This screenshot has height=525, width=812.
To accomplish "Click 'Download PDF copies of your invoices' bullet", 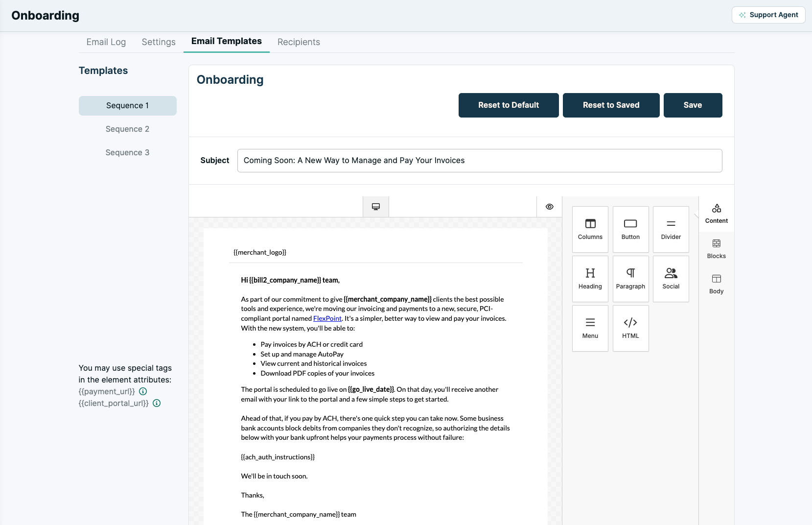I will (318, 373).
